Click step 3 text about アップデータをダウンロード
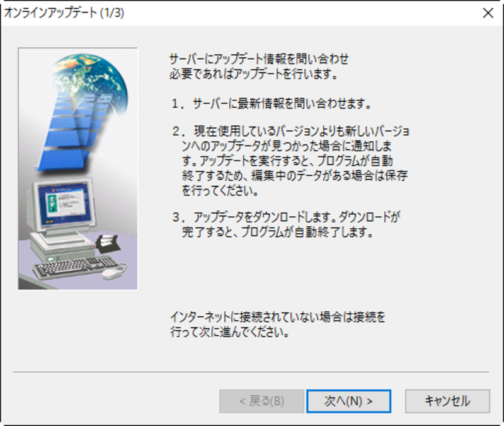Viewport: 504px width, 426px height. tap(286, 224)
